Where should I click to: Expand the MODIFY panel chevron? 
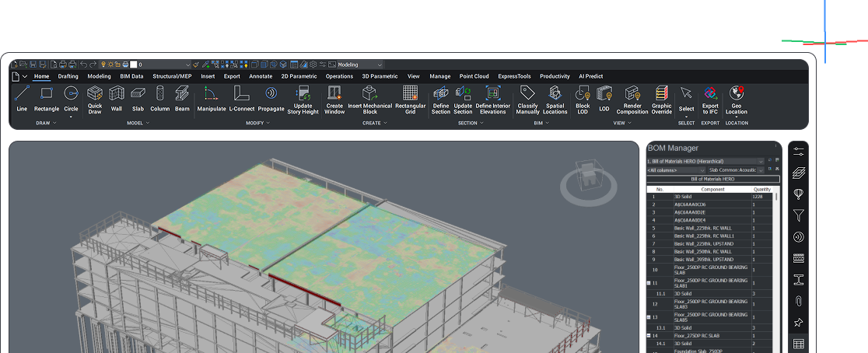point(268,123)
